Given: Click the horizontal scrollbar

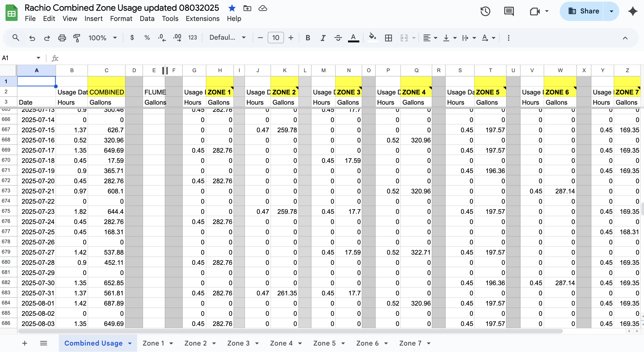Looking at the screenshot, I should pyautogui.click(x=290, y=331).
